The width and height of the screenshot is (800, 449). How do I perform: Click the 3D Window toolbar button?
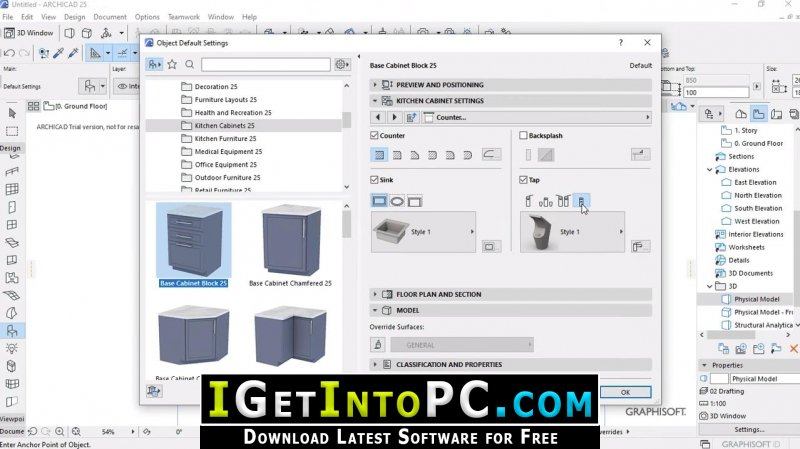pos(30,33)
